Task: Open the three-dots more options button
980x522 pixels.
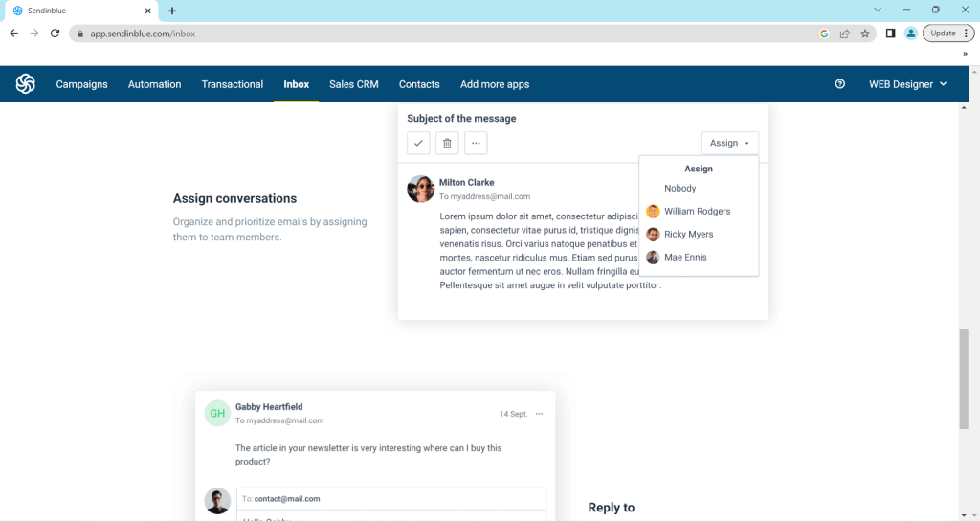Action: [x=476, y=143]
